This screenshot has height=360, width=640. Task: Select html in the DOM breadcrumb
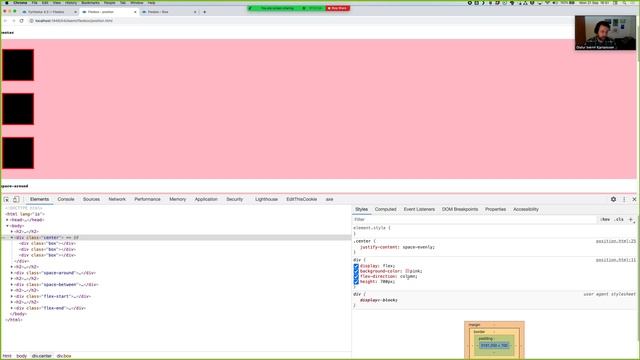tap(7, 356)
